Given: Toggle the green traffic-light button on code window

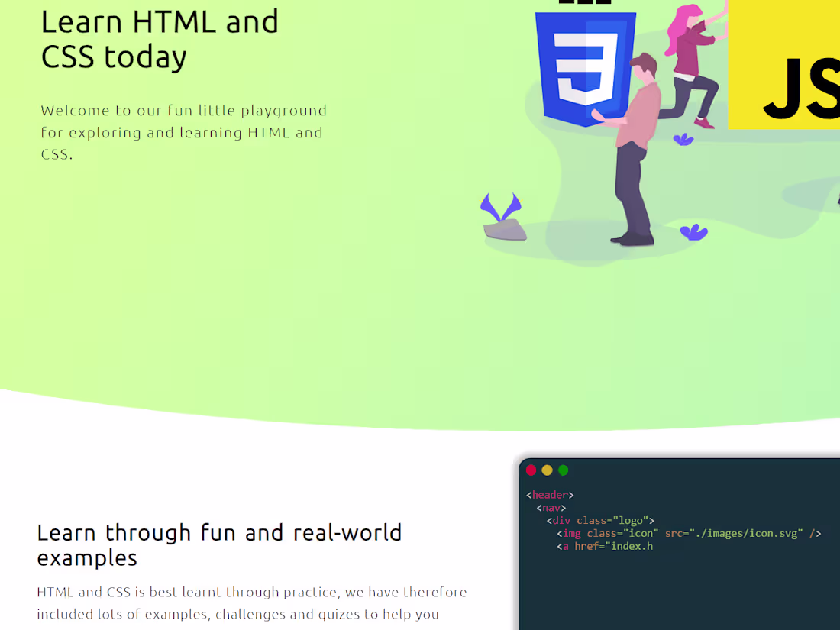Looking at the screenshot, I should [564, 470].
